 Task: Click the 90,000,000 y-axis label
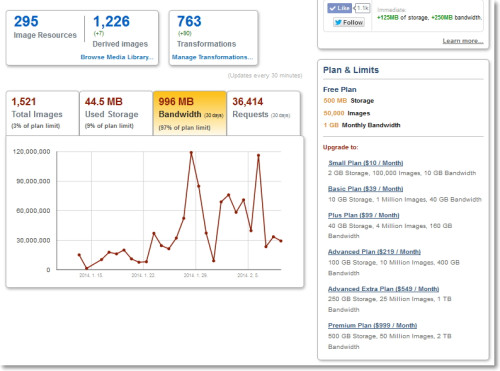[33, 181]
